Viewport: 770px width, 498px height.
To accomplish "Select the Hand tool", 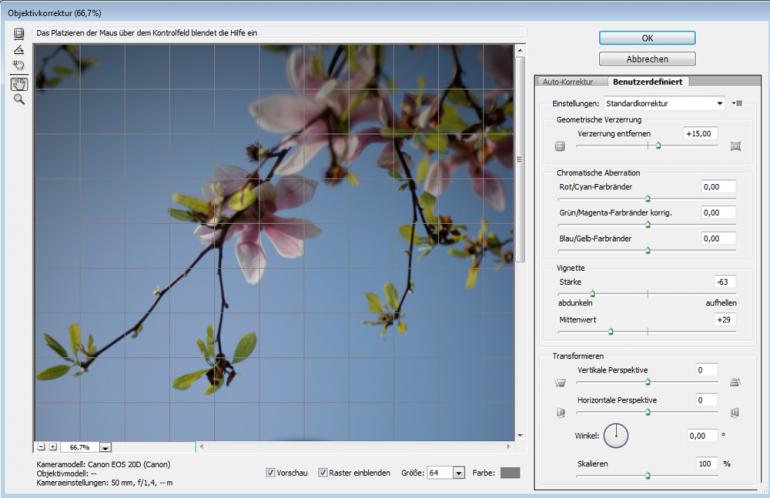I will 19,83.
